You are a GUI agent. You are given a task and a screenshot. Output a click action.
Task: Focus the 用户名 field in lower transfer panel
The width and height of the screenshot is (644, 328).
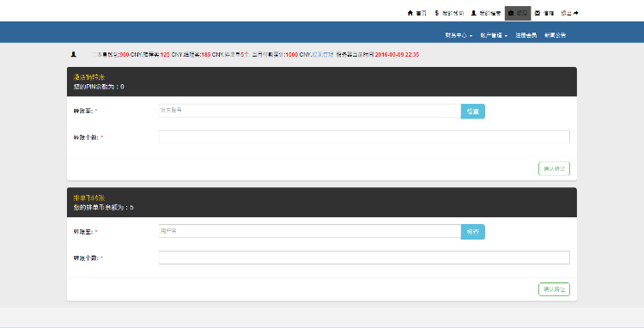[x=310, y=231]
